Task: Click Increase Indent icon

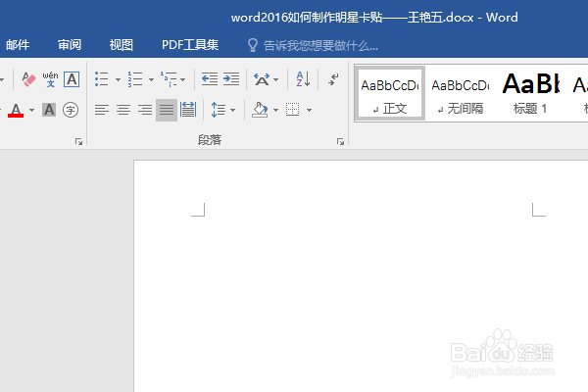Action: (x=231, y=79)
